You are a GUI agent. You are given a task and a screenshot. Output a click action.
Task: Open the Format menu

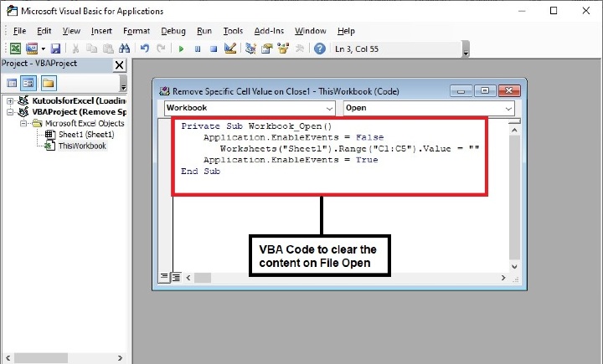[x=137, y=31]
